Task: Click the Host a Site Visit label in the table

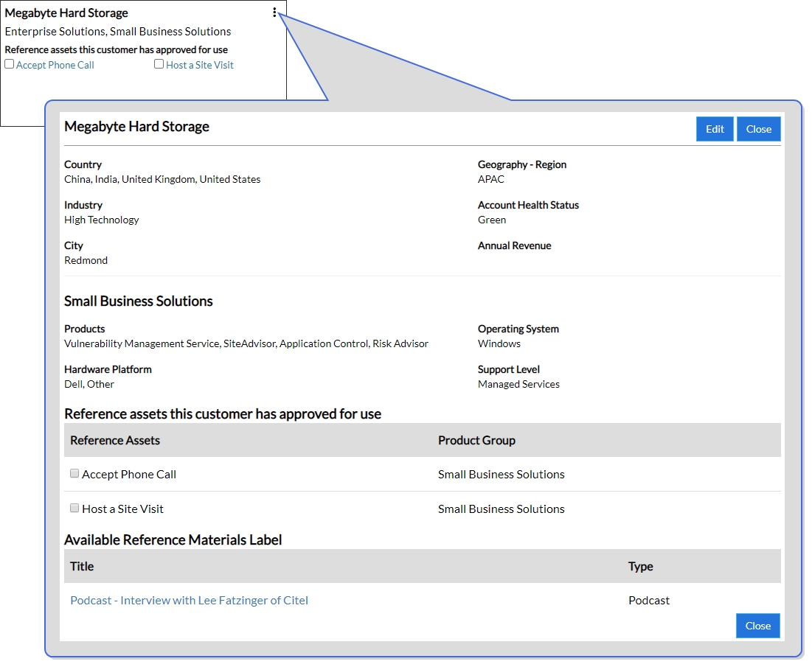Action: 122,509
